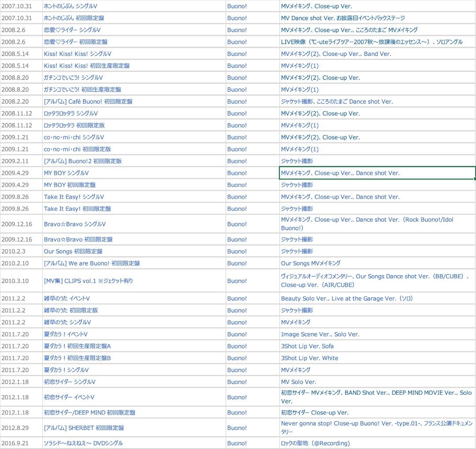Screen dimensions: 476x449
Task: Select 'ソラシド〜ねえねえ〜 DVDシングル' cell
Action: [x=134, y=443]
